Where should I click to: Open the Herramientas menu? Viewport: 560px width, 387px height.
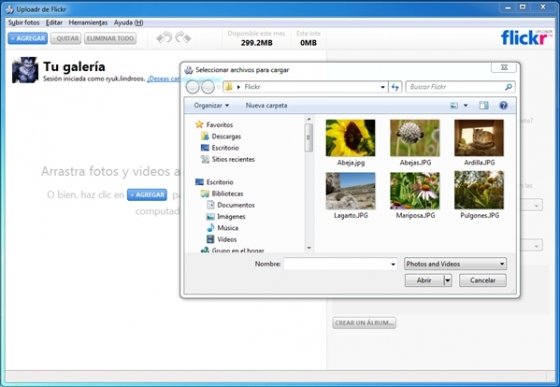pyautogui.click(x=88, y=22)
